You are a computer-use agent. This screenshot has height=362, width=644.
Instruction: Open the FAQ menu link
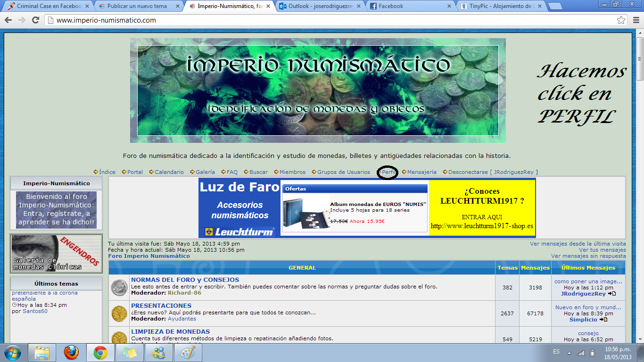232,172
